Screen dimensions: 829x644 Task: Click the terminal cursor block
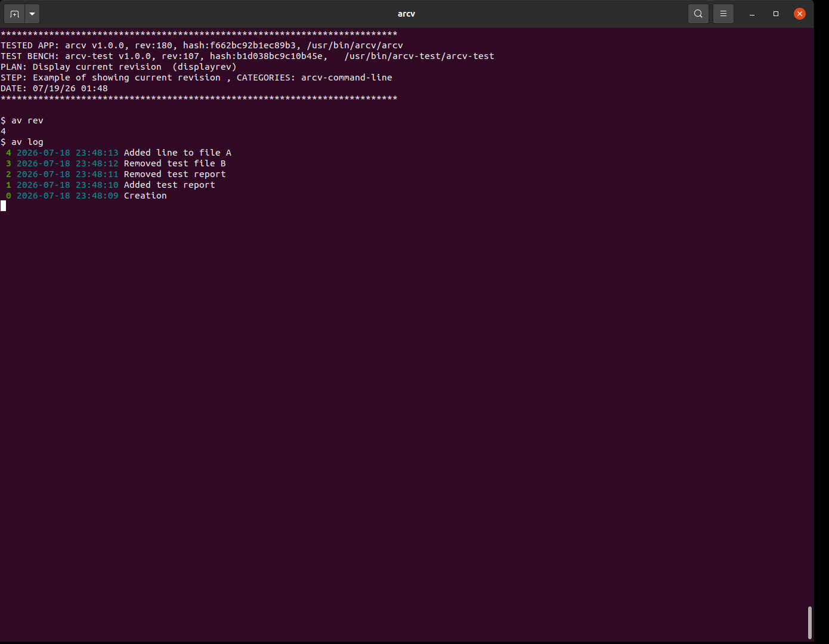pos(4,206)
